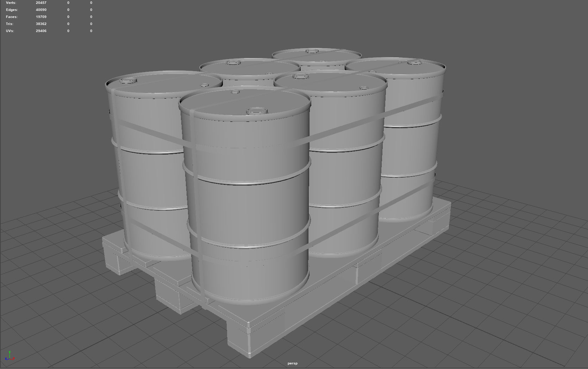Click the Edges label in the poly count display

coord(12,10)
